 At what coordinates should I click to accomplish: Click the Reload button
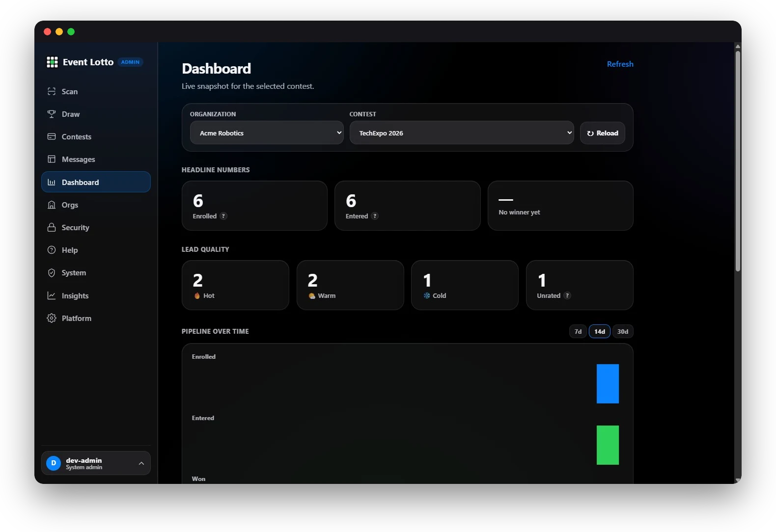click(x=602, y=133)
